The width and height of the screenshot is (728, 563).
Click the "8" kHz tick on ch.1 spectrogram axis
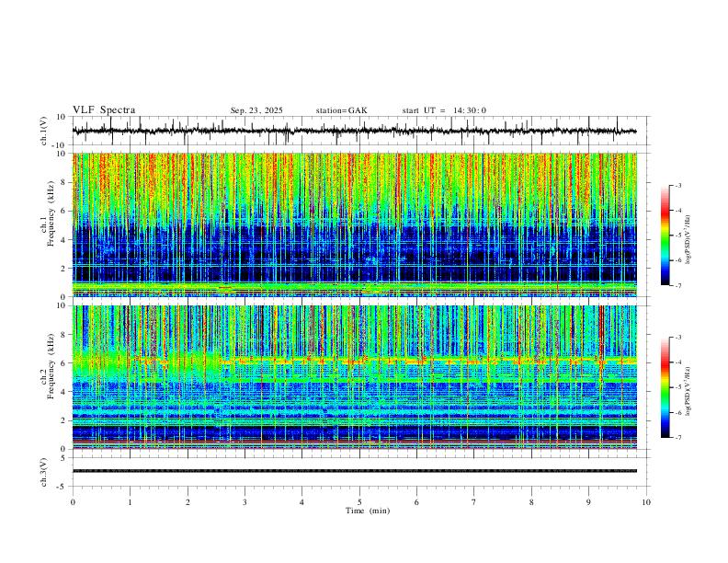click(x=63, y=182)
